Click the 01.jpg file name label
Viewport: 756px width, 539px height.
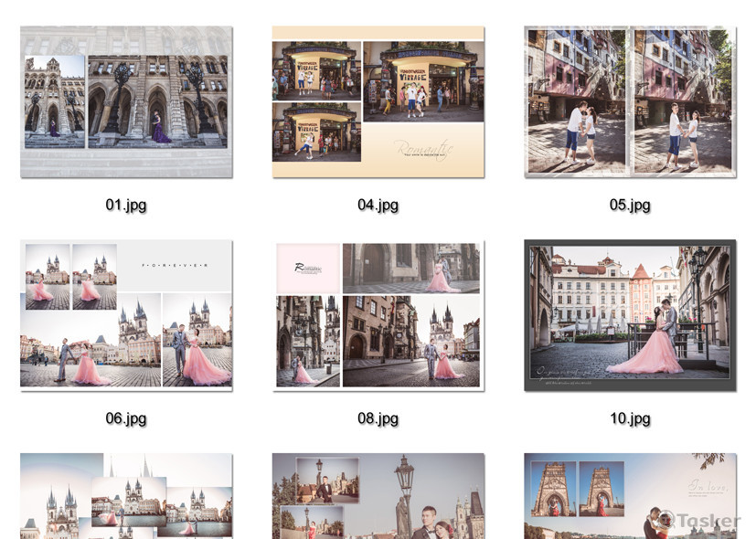[x=126, y=205]
